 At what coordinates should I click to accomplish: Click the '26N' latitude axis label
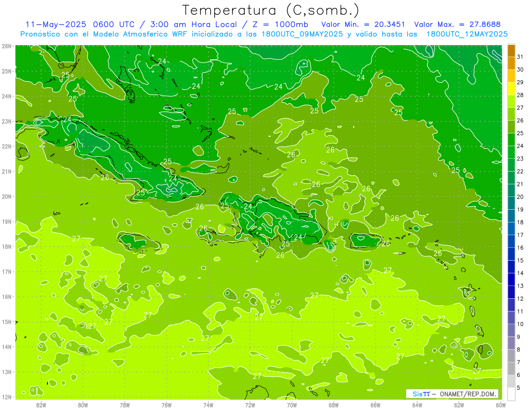tap(7, 46)
